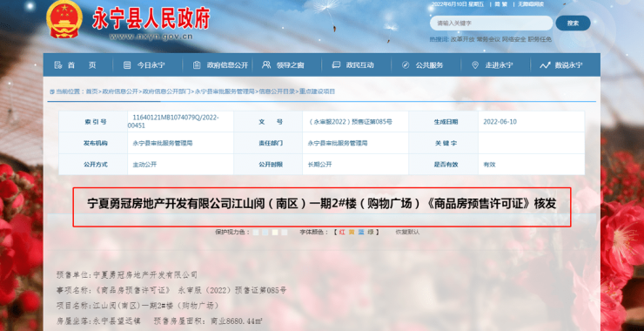Click the 领导之窗 people icon
Screen dimensions: 644x331
(266, 65)
